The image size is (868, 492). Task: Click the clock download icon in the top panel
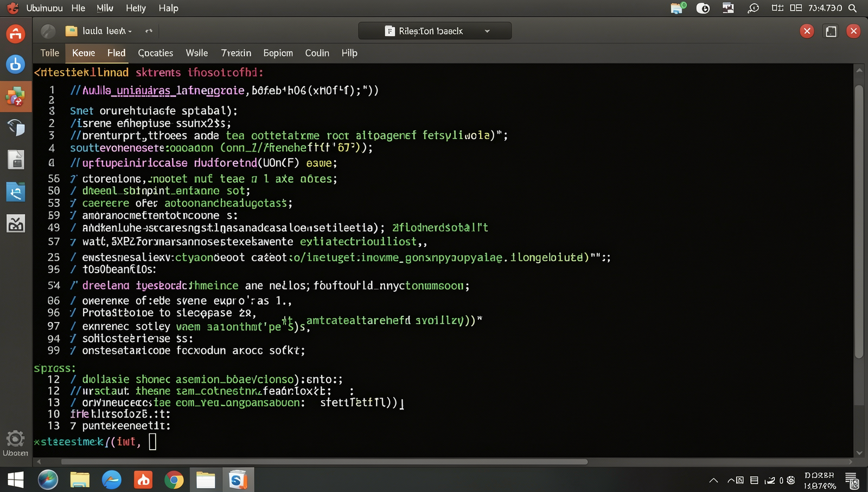[703, 8]
